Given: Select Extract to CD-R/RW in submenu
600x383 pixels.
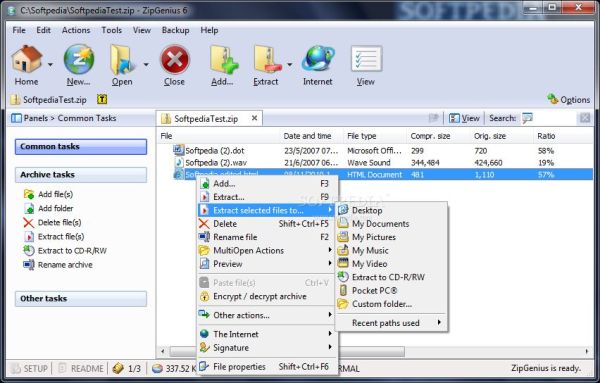Looking at the screenshot, I should [391, 277].
